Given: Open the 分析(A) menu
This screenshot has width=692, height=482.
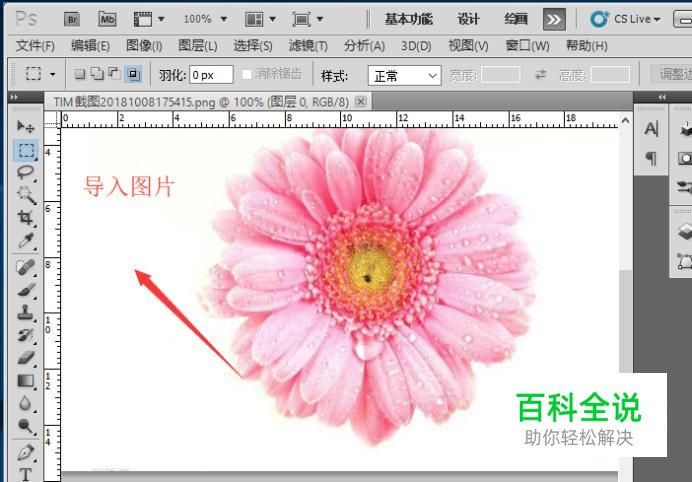Looking at the screenshot, I should click(x=364, y=46).
